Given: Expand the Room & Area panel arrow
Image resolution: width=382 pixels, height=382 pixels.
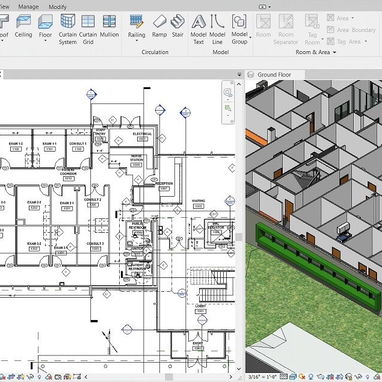Looking at the screenshot, I should coord(334,52).
